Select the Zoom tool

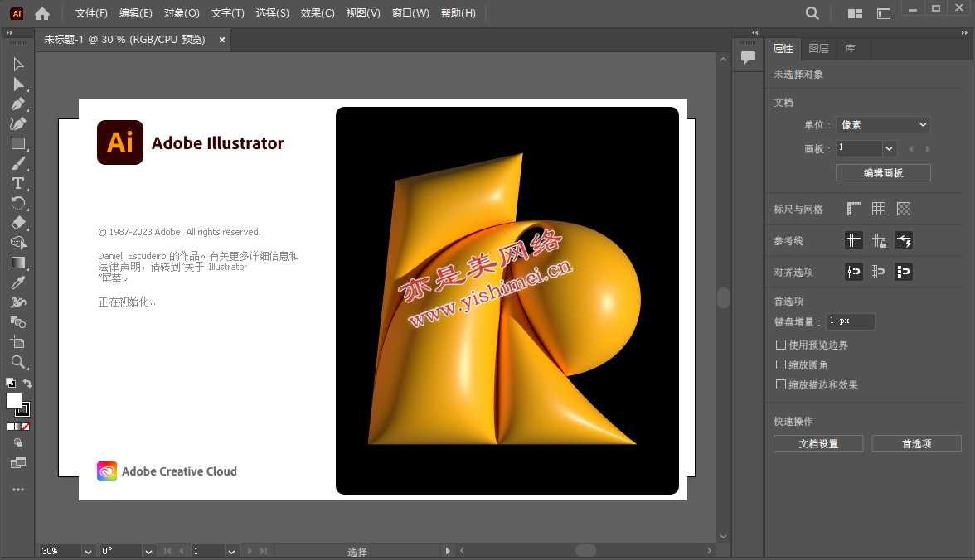(x=18, y=362)
